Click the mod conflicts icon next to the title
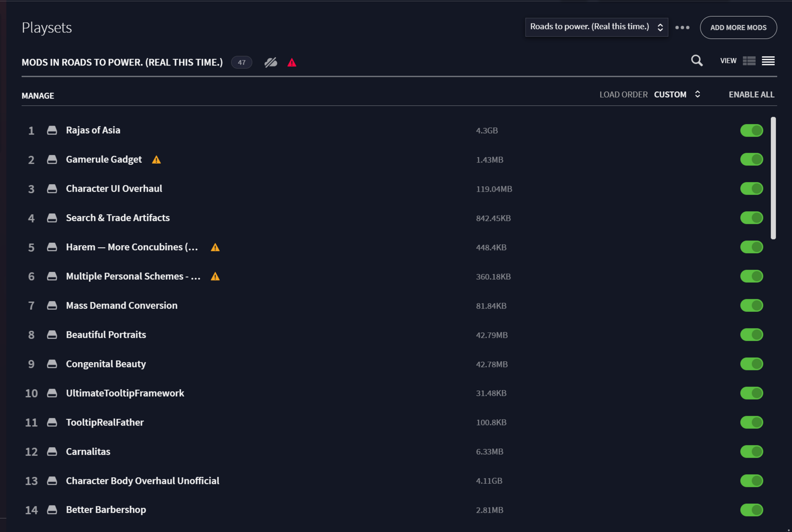792x532 pixels. [x=270, y=62]
